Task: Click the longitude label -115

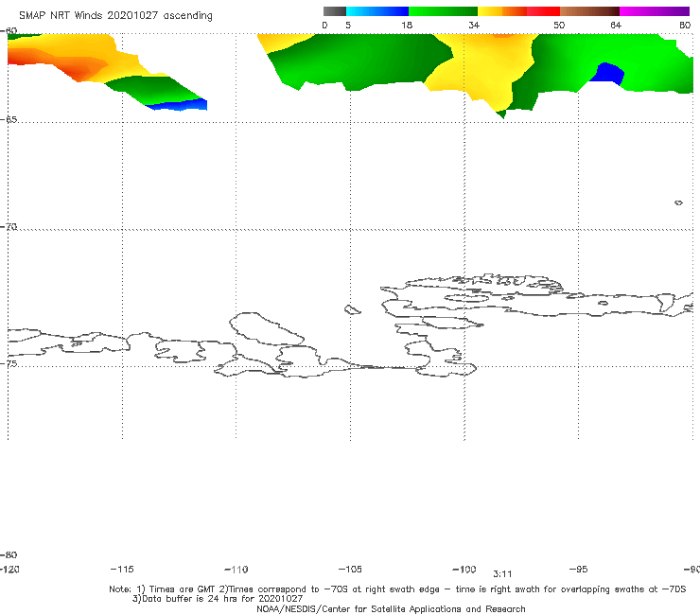Action: tap(122, 569)
